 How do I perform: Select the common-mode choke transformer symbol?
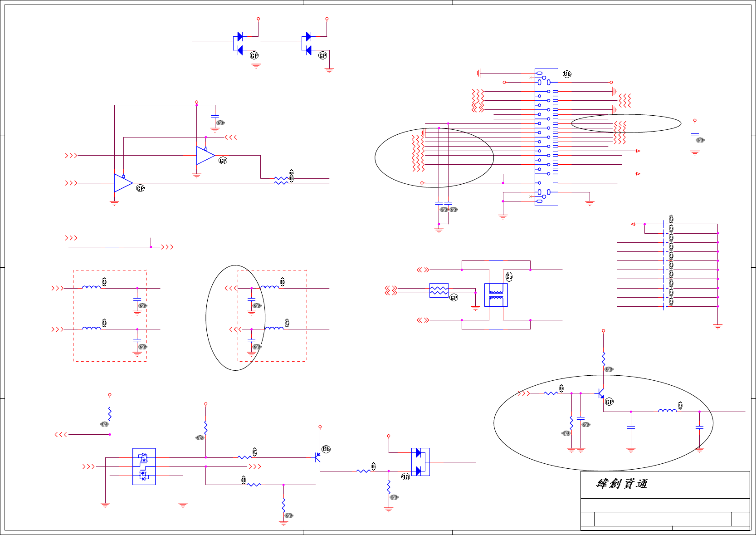pos(496,295)
